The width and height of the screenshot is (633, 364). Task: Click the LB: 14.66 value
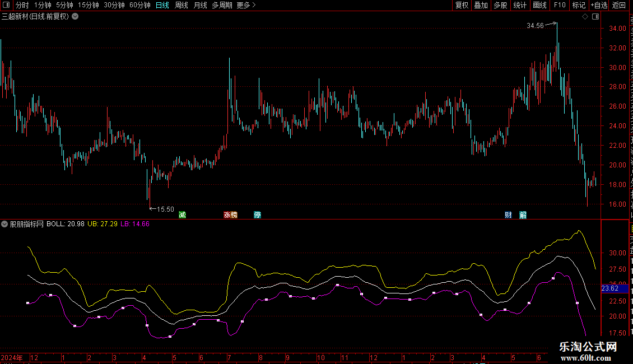click(x=135, y=224)
